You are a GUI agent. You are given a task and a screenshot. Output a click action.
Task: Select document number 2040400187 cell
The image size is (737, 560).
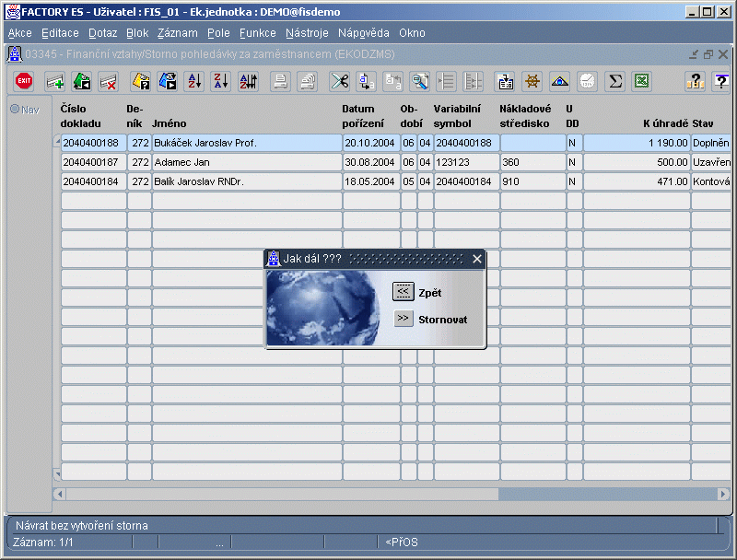pyautogui.click(x=94, y=162)
